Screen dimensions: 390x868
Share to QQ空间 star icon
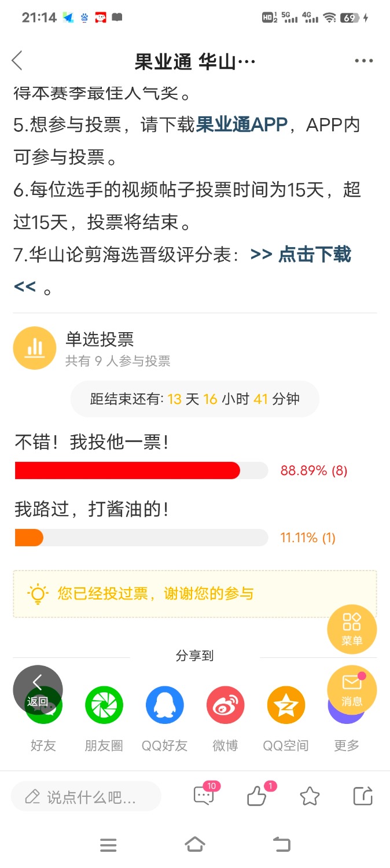286,705
